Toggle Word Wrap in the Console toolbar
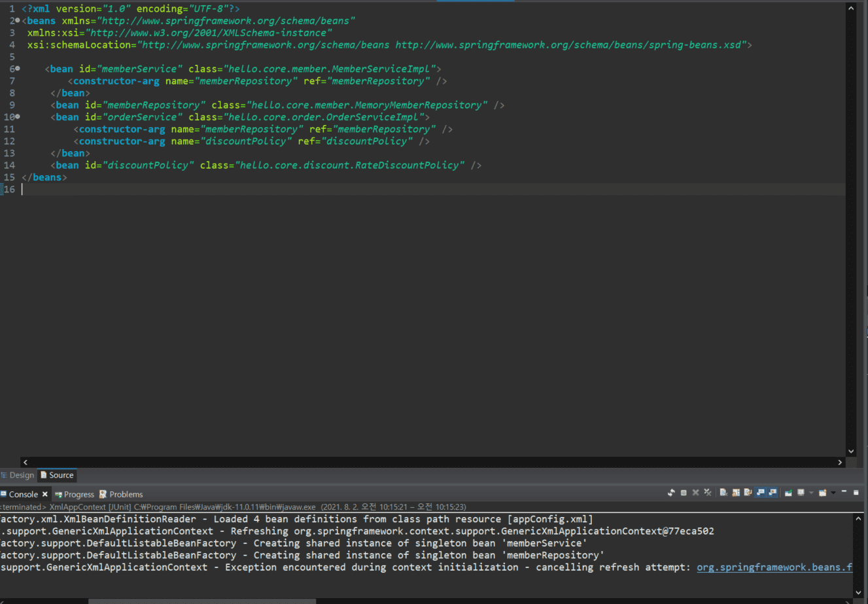Image resolution: width=868 pixels, height=604 pixels. tap(748, 493)
